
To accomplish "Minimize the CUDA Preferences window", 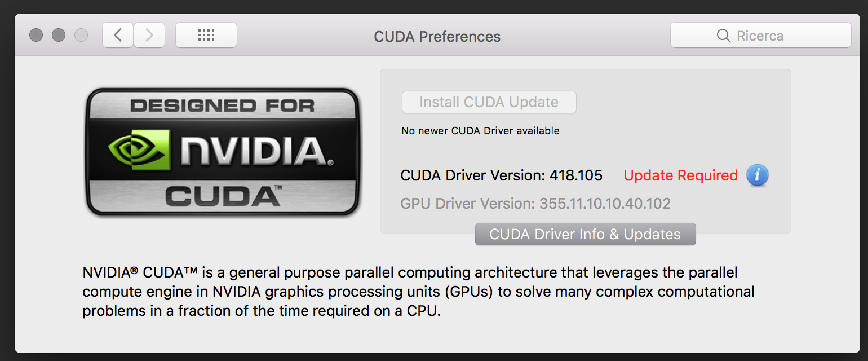I will point(59,36).
